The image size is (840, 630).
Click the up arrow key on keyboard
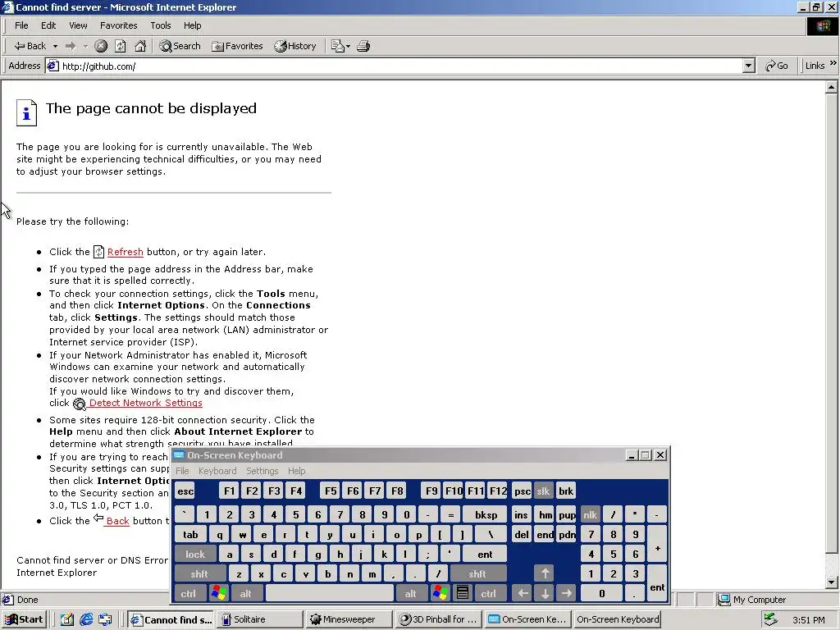pos(545,573)
